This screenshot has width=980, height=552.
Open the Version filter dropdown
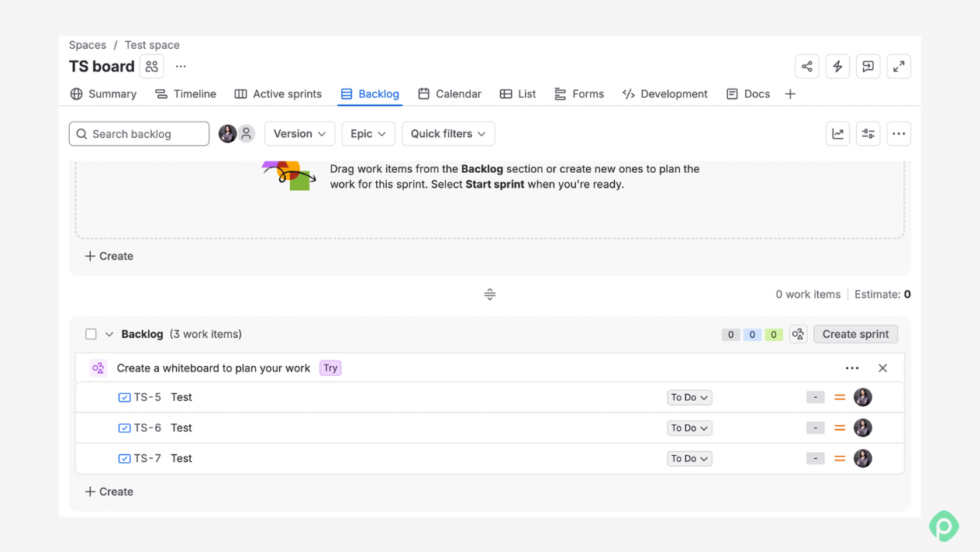tap(299, 134)
